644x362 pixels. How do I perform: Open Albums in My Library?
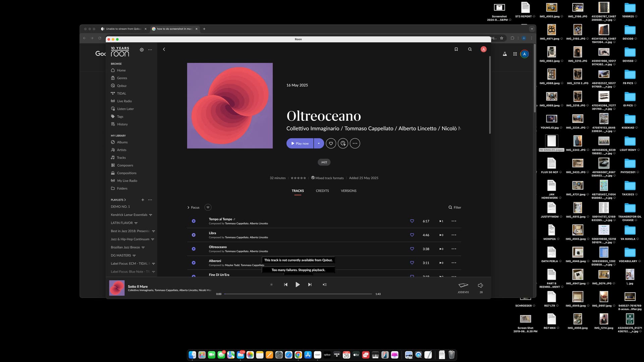[119, 142]
